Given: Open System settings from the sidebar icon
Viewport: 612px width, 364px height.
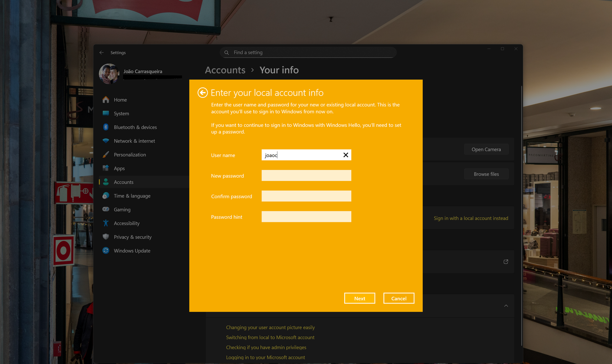Looking at the screenshot, I should pyautogui.click(x=106, y=113).
